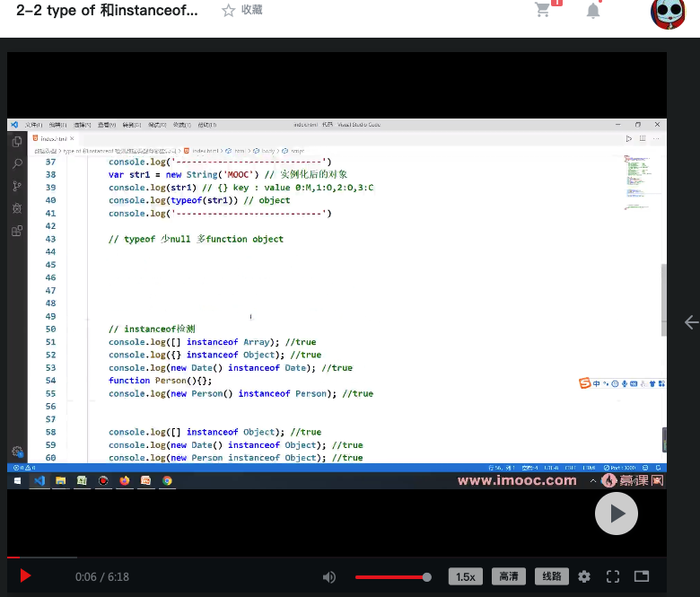Click the '// instanceof检测' comment line
Viewport: 700px width, 597px height.
152,329
